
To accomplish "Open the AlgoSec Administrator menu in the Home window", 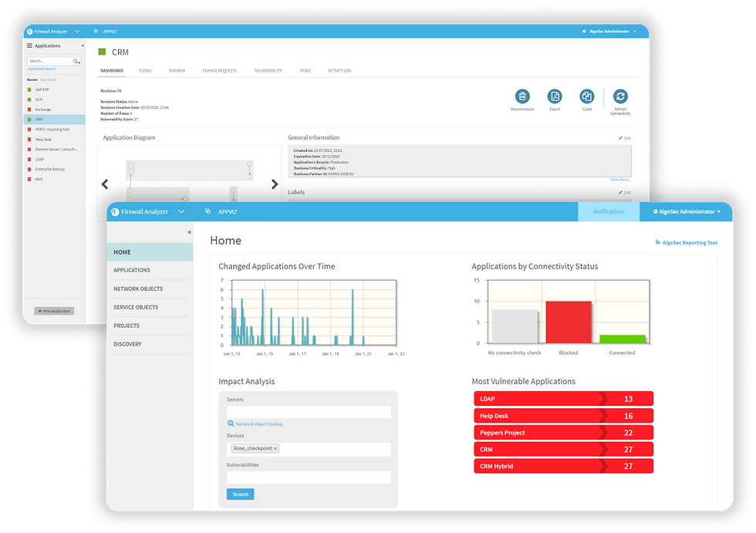I will pos(687,211).
